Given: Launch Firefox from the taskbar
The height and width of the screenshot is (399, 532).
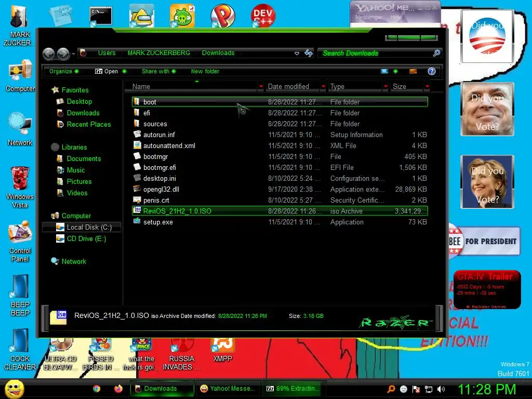Looking at the screenshot, I should (118, 389).
